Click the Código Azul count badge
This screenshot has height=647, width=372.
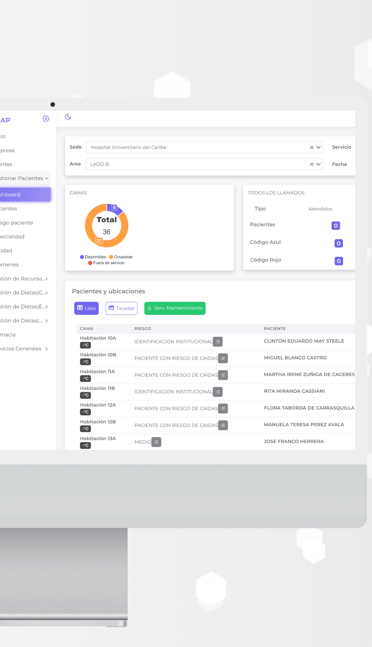[339, 243]
